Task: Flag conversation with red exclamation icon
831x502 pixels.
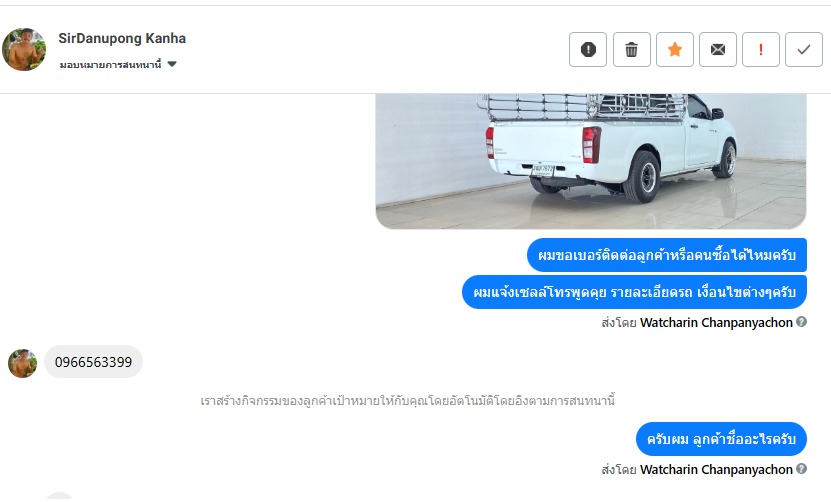Action: pyautogui.click(x=761, y=49)
